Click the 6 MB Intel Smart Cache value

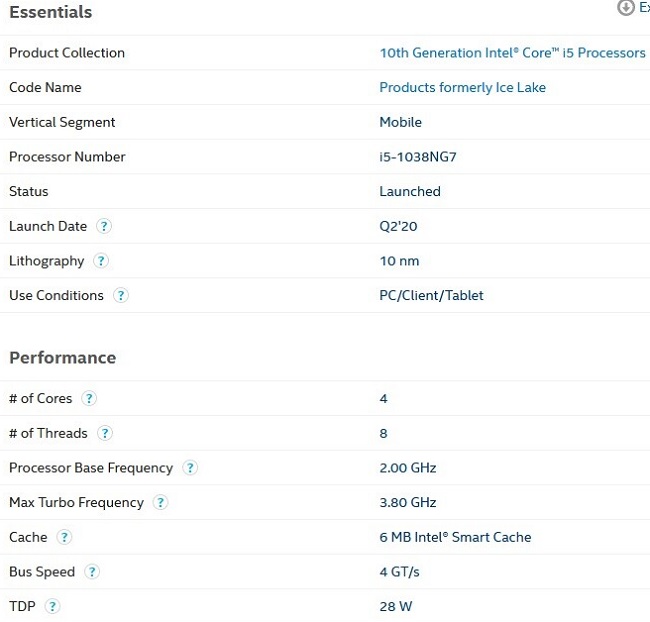tap(455, 538)
